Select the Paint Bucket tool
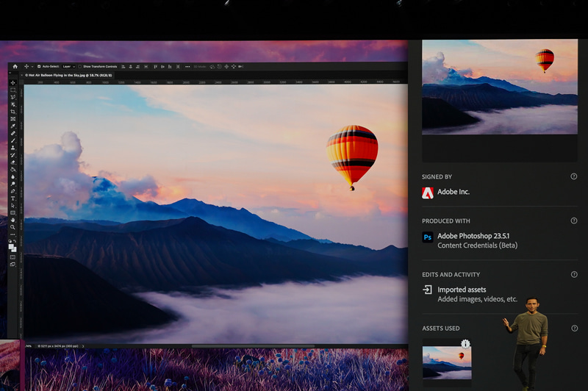 click(12, 170)
